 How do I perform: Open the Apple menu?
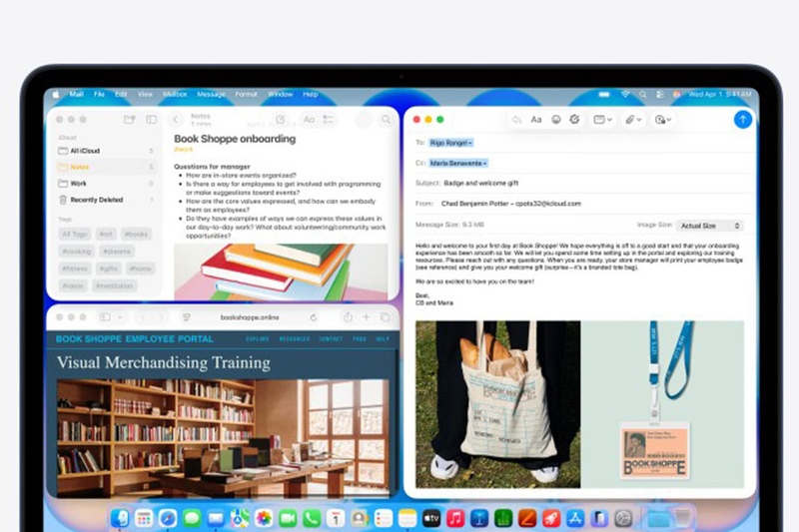56,94
